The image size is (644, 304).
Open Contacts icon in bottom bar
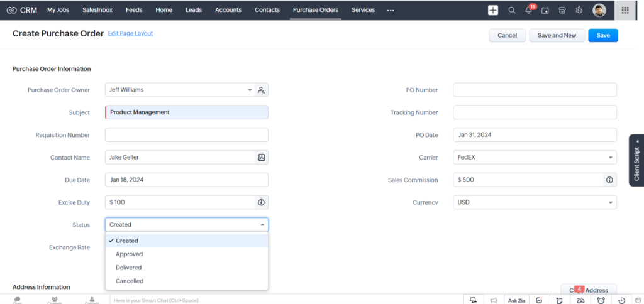click(x=92, y=300)
